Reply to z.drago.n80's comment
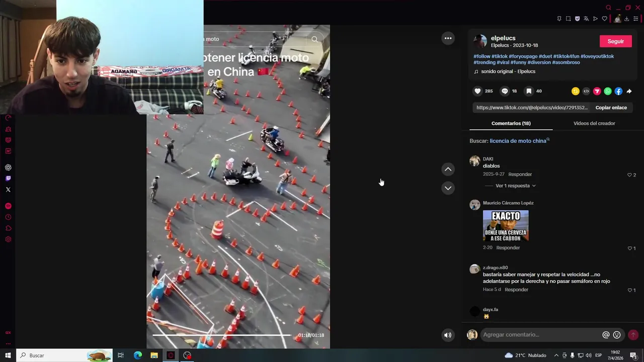 [516, 290]
